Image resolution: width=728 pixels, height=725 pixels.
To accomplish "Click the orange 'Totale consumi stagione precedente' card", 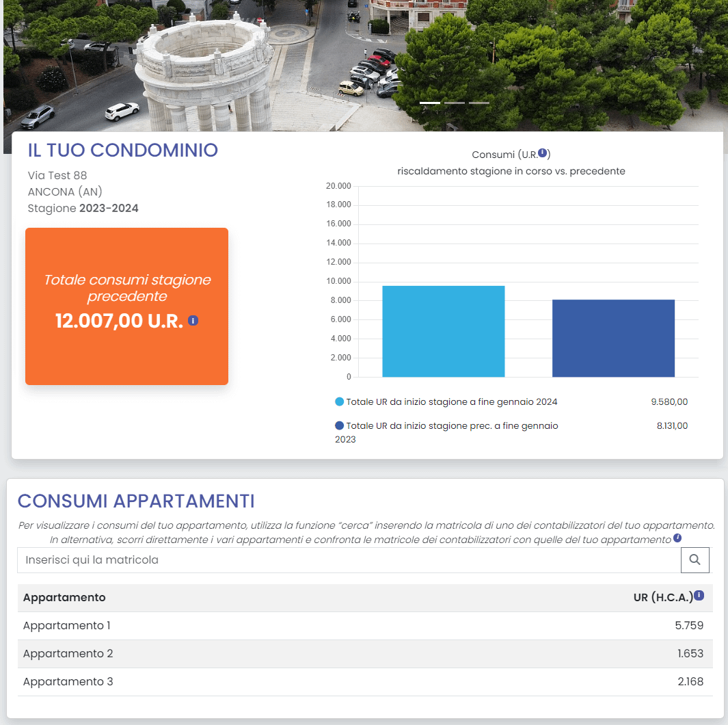I will click(126, 306).
